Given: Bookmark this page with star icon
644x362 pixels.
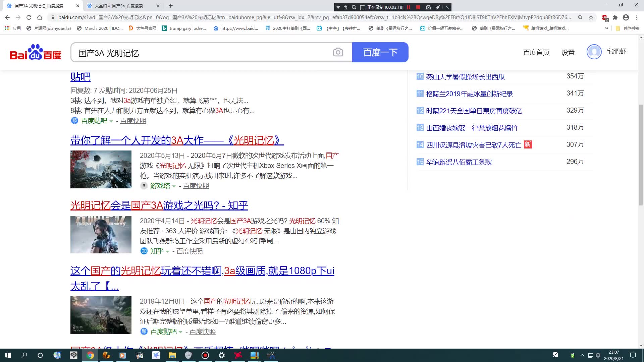Looking at the screenshot, I should tap(591, 17).
